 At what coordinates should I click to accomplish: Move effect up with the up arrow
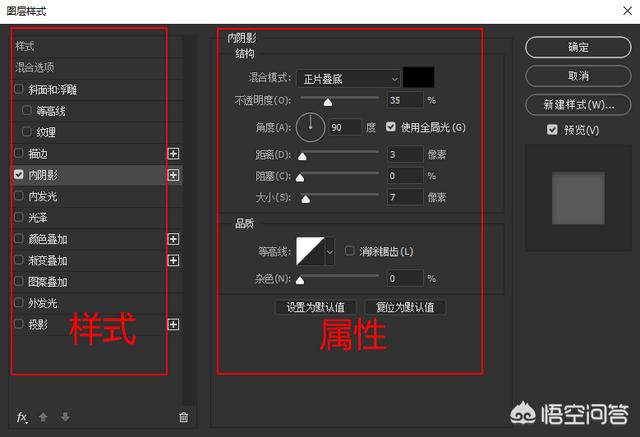pyautogui.click(x=43, y=417)
